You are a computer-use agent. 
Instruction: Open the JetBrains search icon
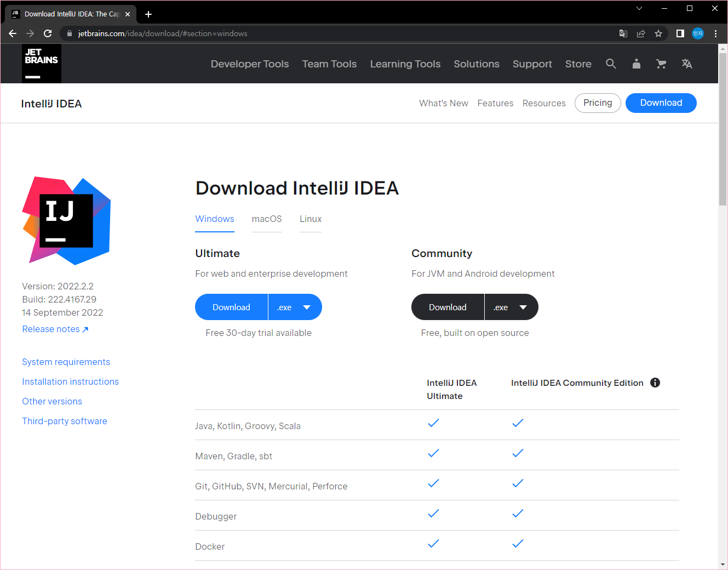[x=611, y=64]
